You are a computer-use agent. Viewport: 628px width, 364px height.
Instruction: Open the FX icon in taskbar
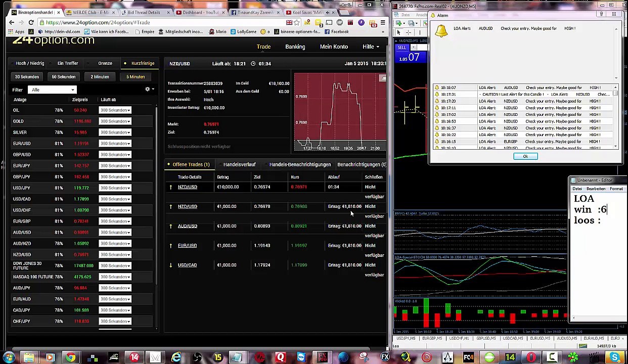(x=385, y=358)
